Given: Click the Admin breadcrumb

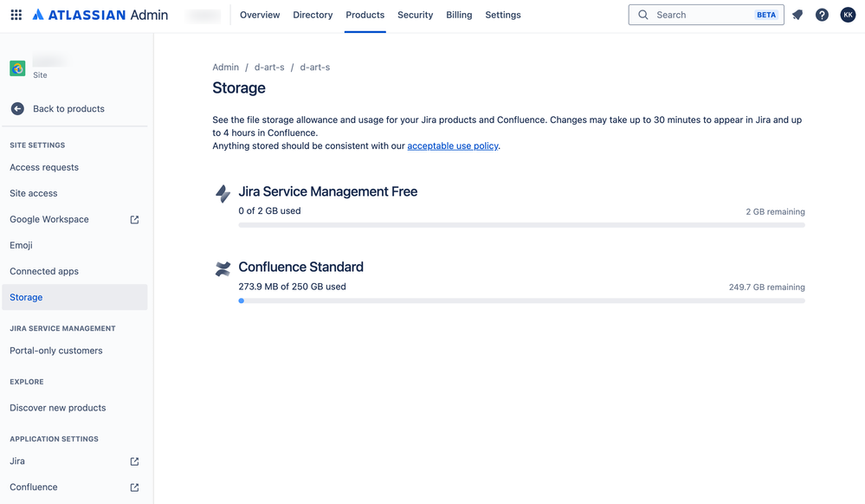Looking at the screenshot, I should tap(226, 67).
